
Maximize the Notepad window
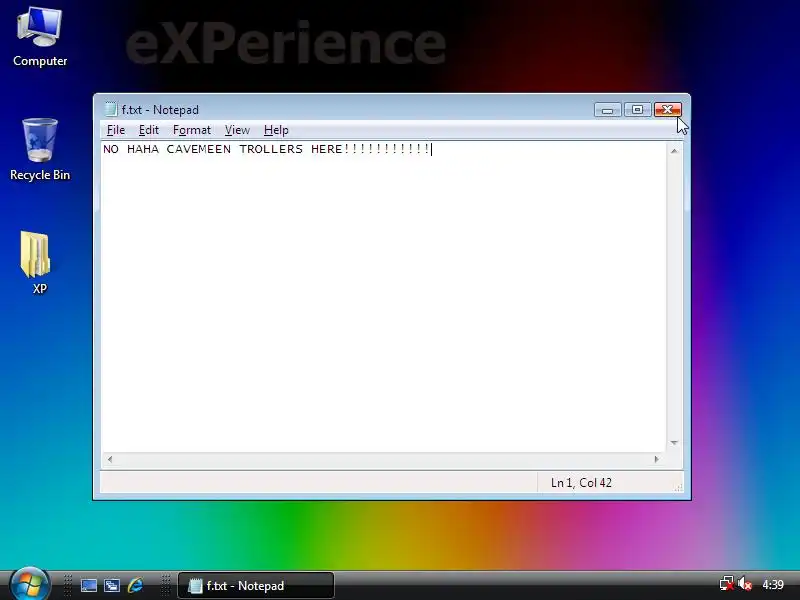coord(637,110)
